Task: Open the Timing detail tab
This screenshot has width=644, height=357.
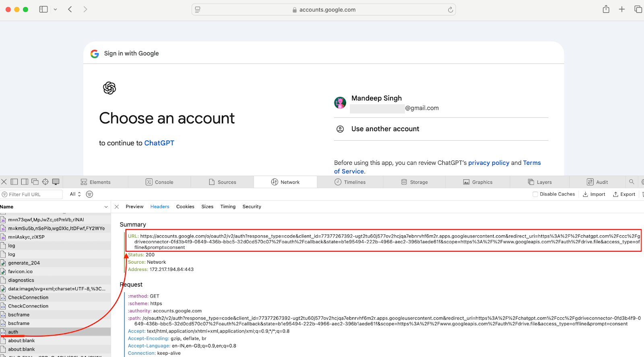Action: point(228,207)
